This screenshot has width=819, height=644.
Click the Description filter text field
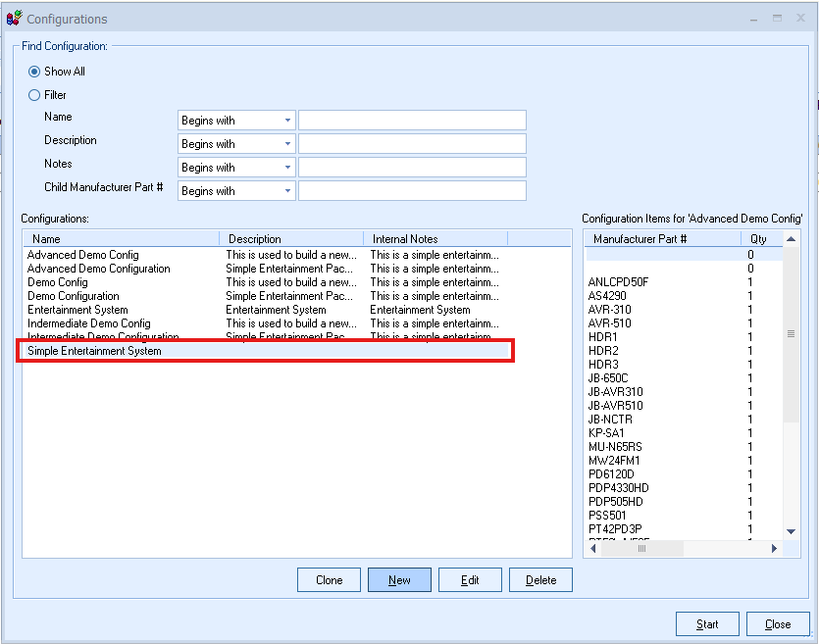coord(412,144)
